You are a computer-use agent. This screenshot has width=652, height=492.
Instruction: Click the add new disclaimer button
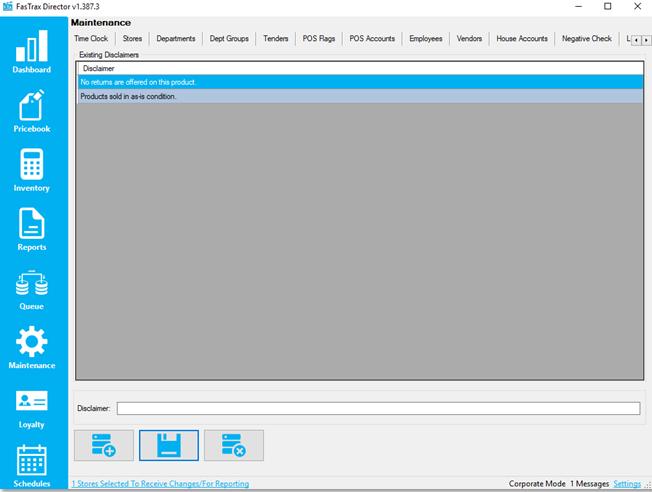[x=104, y=445]
